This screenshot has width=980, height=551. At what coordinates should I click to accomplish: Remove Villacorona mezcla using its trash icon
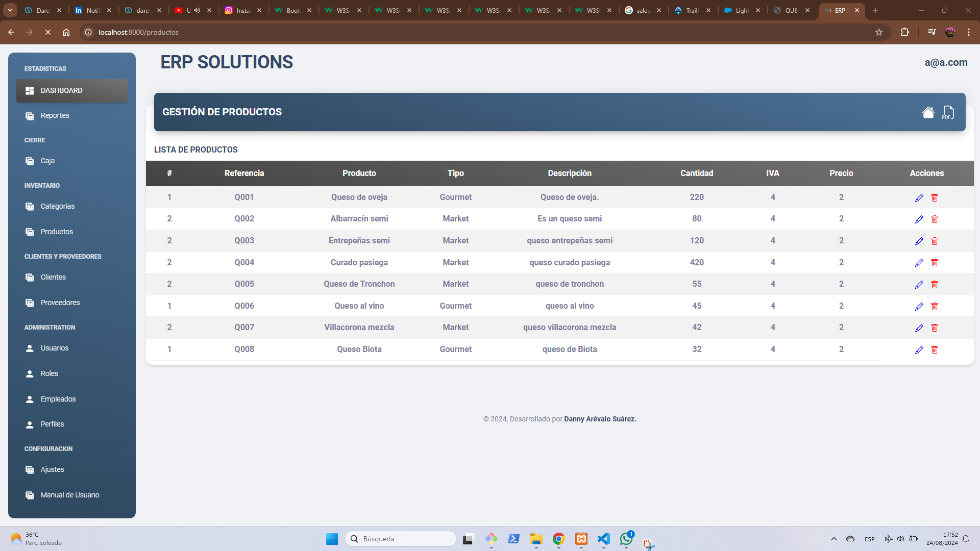(x=934, y=328)
